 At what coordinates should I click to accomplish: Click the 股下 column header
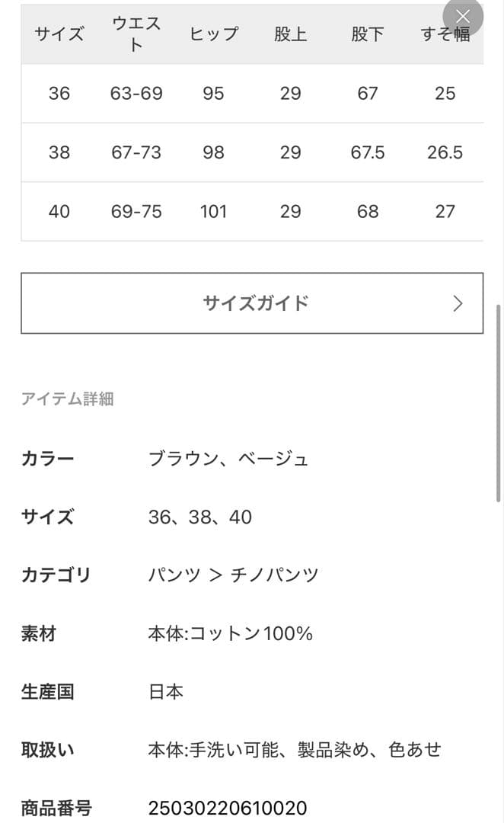(367, 34)
